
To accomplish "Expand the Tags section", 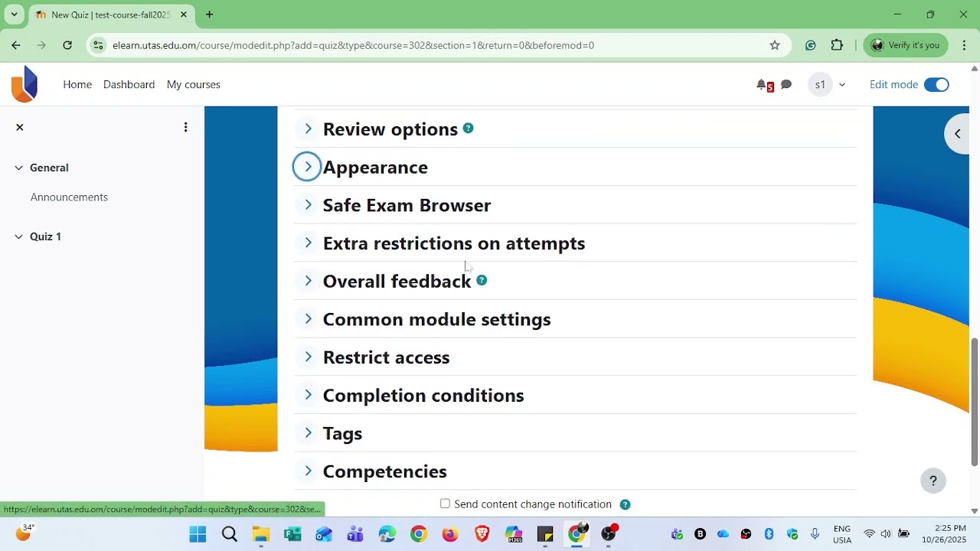I will point(308,432).
